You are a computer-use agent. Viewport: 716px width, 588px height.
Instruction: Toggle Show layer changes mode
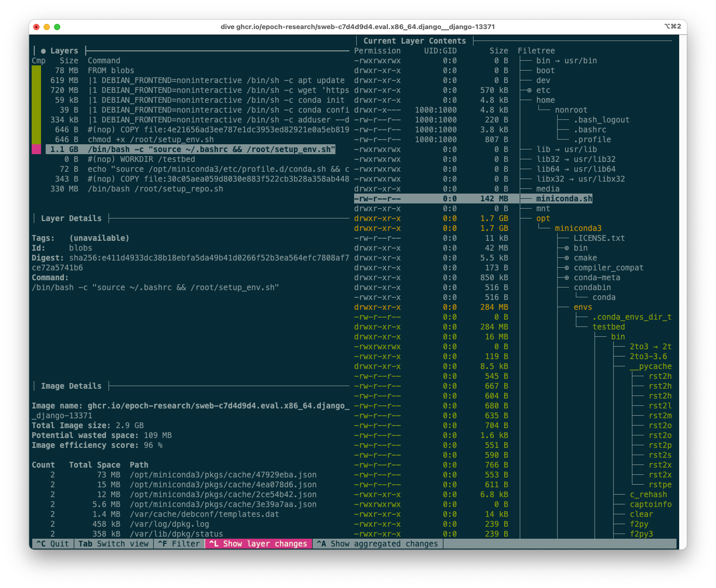(x=258, y=544)
